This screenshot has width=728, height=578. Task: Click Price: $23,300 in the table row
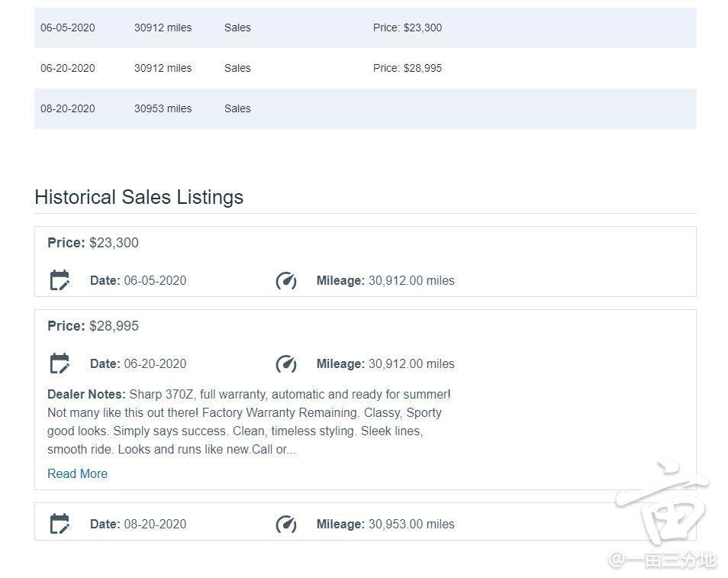point(407,27)
